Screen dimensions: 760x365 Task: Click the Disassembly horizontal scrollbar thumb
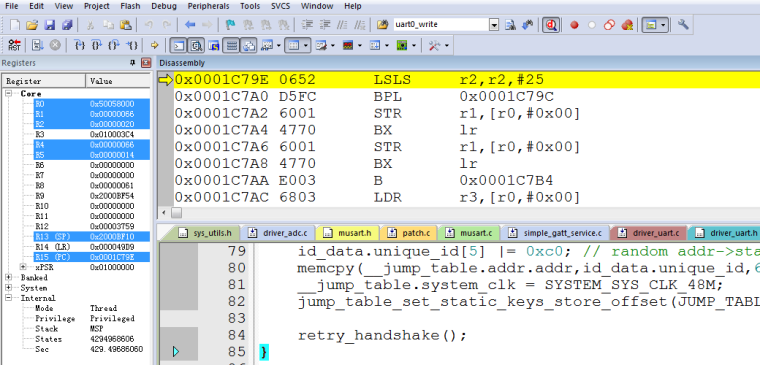pos(176,213)
